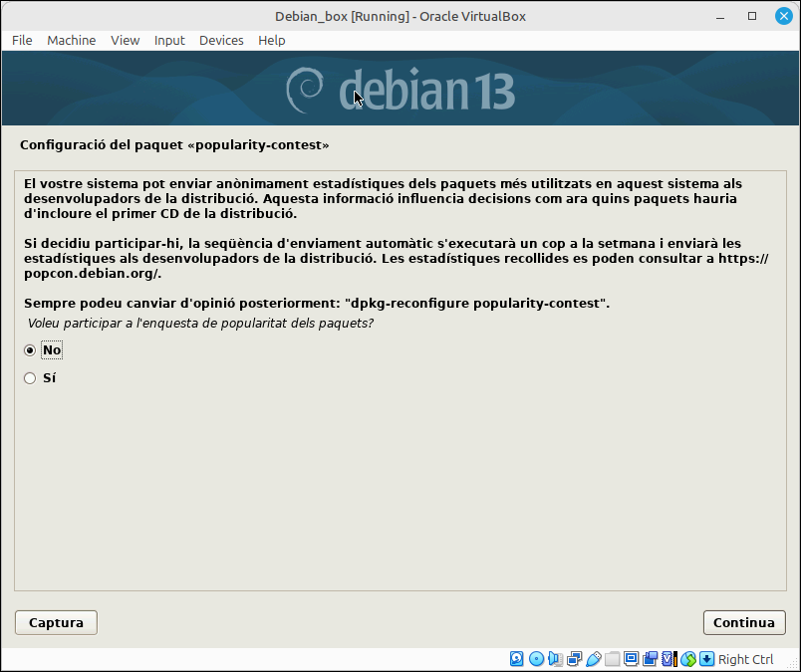Open the File menu
Screen dimensions: 801x672
(x=22, y=41)
